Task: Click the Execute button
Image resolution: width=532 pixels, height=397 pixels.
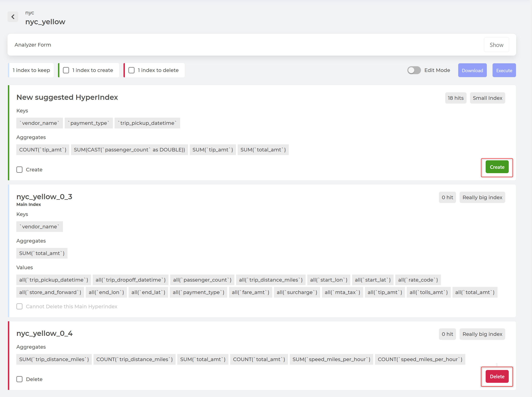Action: (x=504, y=70)
